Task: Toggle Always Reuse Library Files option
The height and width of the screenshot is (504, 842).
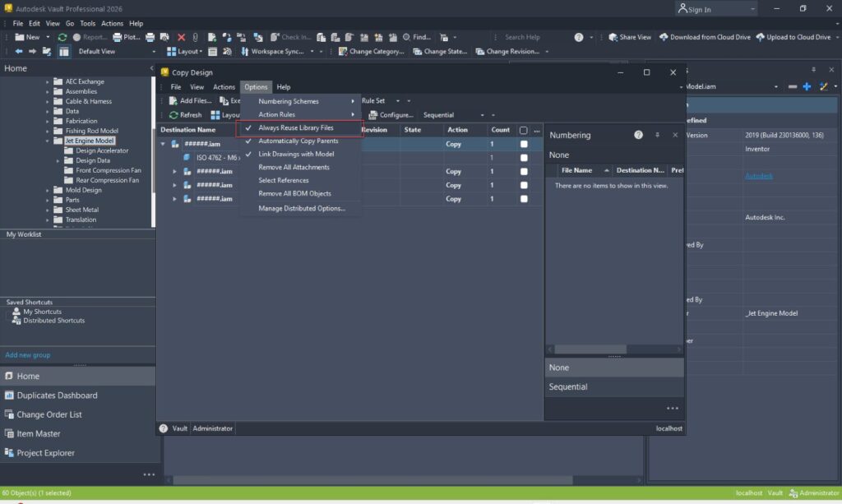Action: pos(296,128)
